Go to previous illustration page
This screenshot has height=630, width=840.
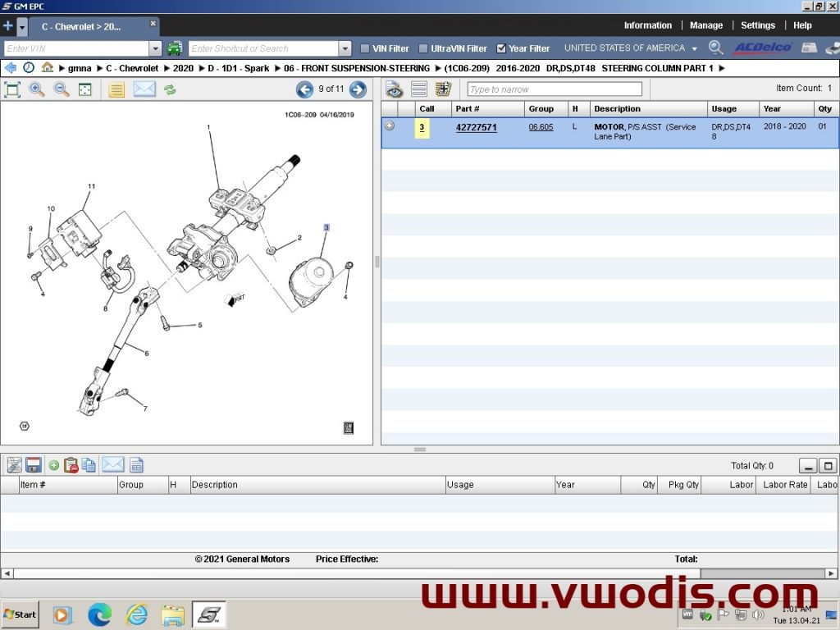click(x=305, y=89)
